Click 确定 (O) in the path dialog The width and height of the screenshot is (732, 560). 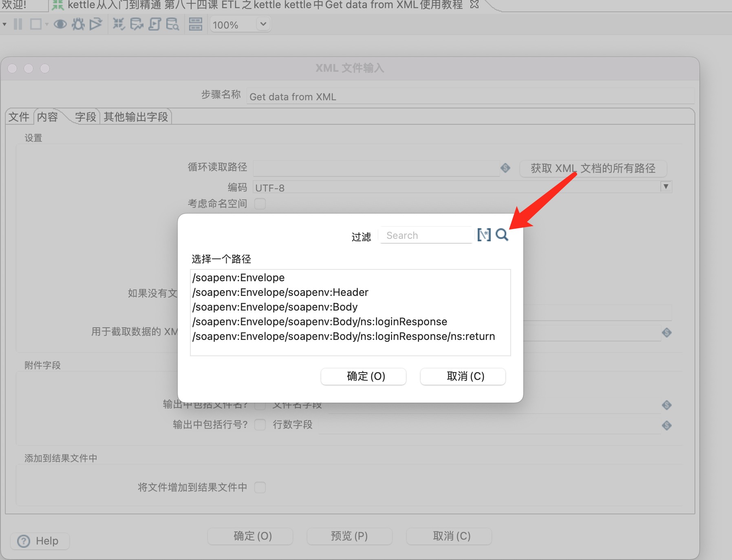click(363, 376)
